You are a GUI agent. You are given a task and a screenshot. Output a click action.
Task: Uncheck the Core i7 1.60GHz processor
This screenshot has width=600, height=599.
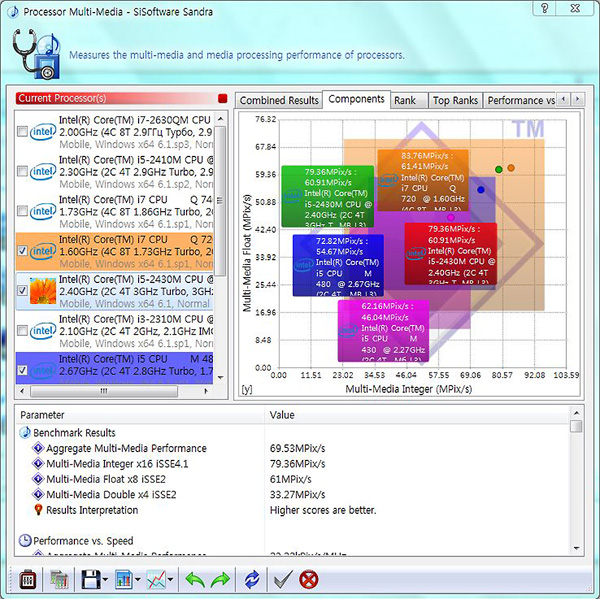coord(23,251)
